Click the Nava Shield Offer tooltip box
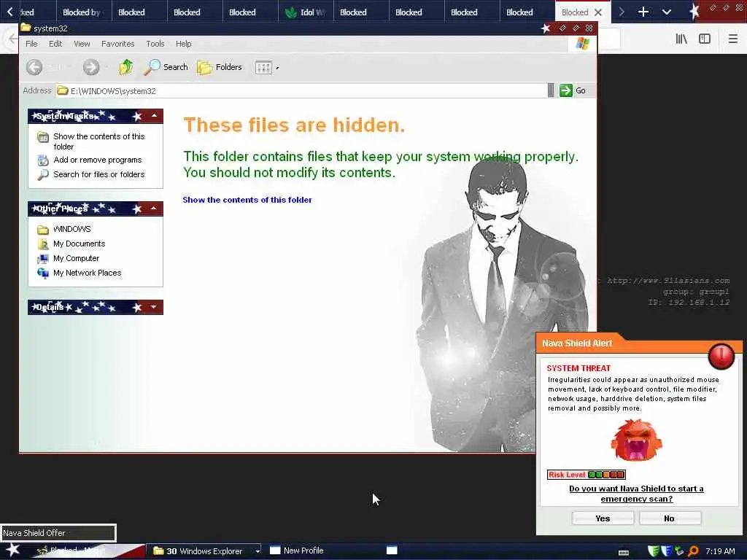The width and height of the screenshot is (747, 560). point(58,533)
